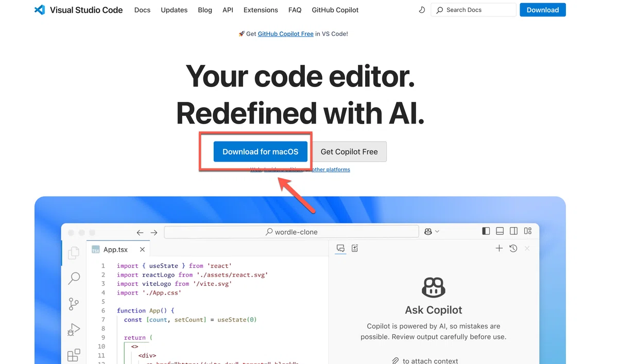The height and width of the screenshot is (364, 618).
Task: Click "to attach context" text
Action: [x=431, y=361]
